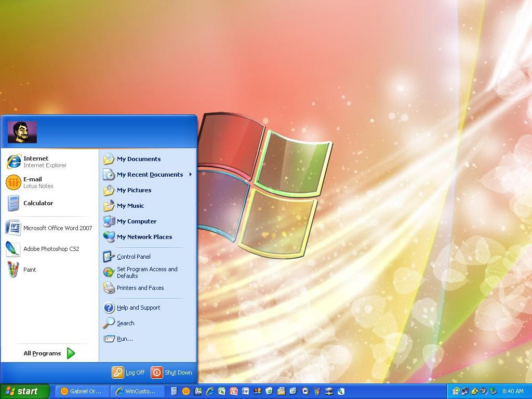Launch PowerPoint from the Quick Launch bar
Image resolution: width=532 pixels, height=399 pixels.
click(x=233, y=391)
